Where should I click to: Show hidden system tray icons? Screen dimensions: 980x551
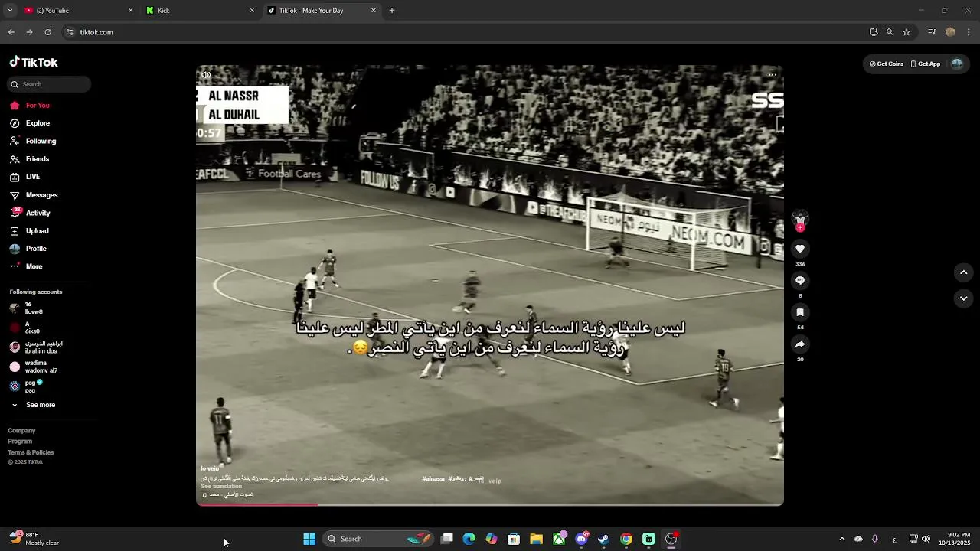tap(842, 539)
